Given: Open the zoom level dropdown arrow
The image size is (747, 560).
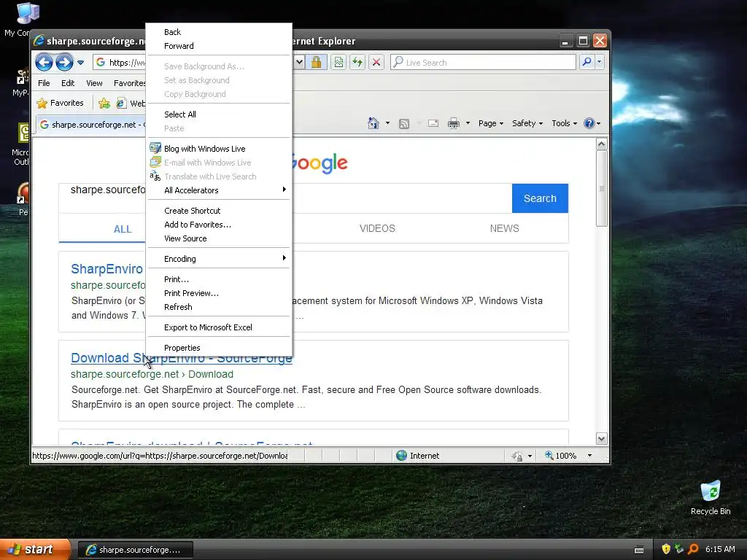Looking at the screenshot, I should (x=589, y=456).
